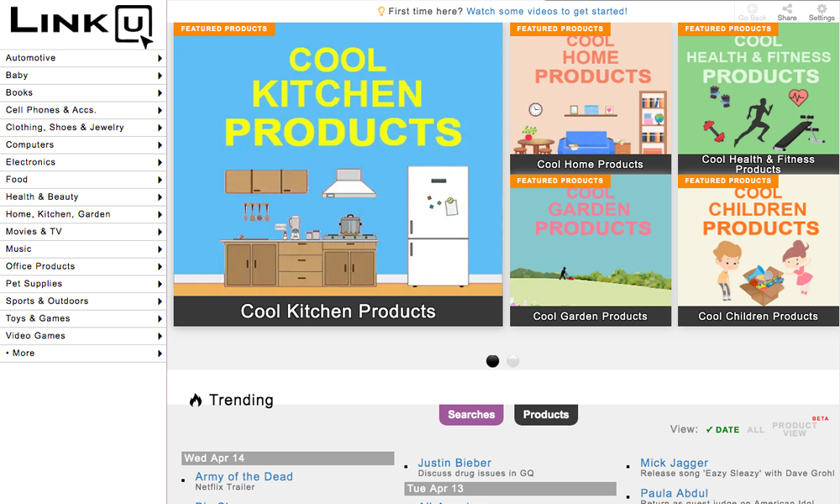Open the Army of the Dead link
The image size is (840, 504).
coord(244,476)
